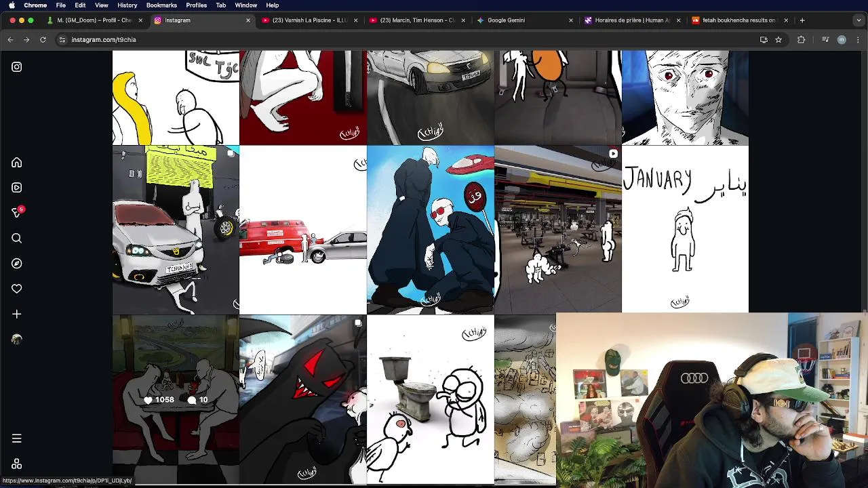Open the profile avatar in the Instagram sidebar
Image resolution: width=868 pixels, height=488 pixels.
17,340
